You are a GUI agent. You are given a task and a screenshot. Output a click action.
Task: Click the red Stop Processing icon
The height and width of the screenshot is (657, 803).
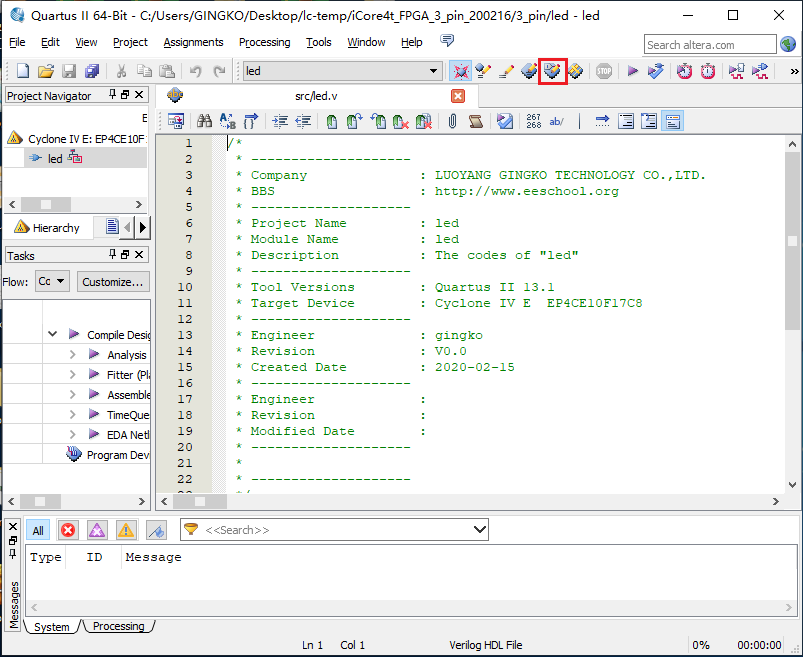coord(604,71)
